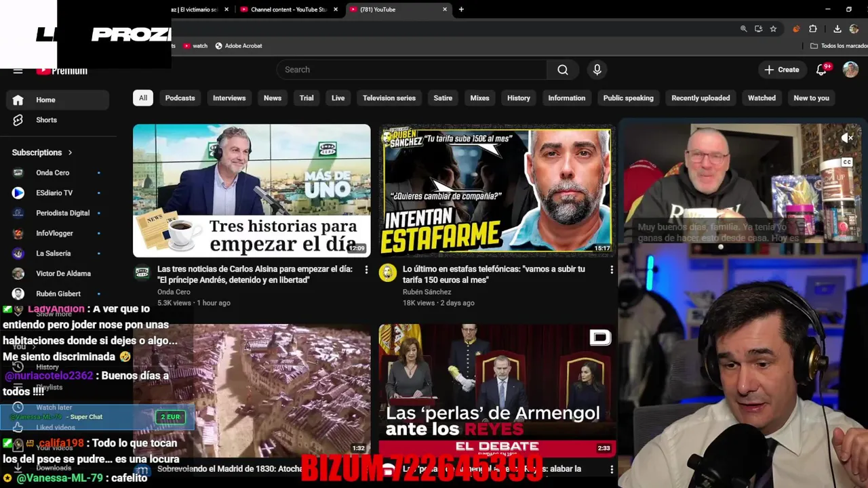Bookmark this page with the star icon
Screen dimensions: 868x488
[773, 29]
